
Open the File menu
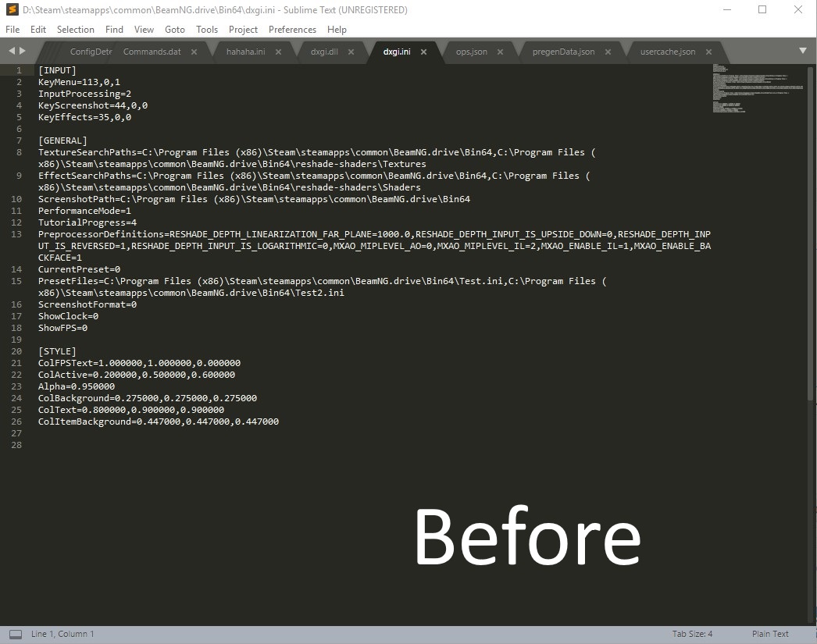coord(12,30)
